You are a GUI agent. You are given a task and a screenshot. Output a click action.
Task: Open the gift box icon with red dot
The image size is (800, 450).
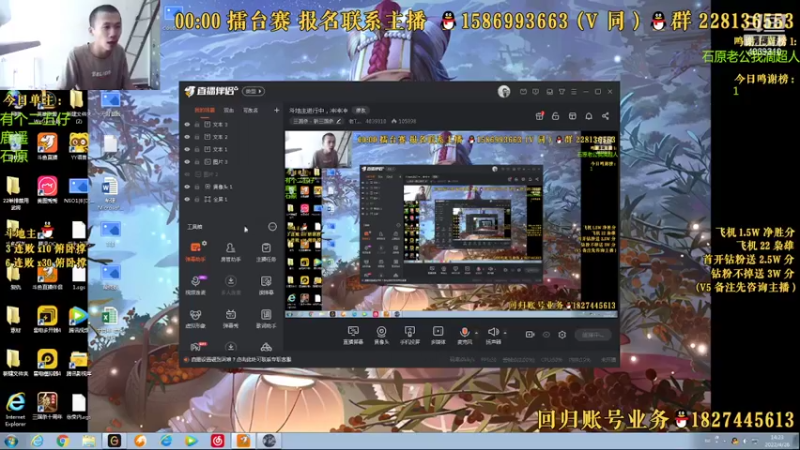[539, 116]
